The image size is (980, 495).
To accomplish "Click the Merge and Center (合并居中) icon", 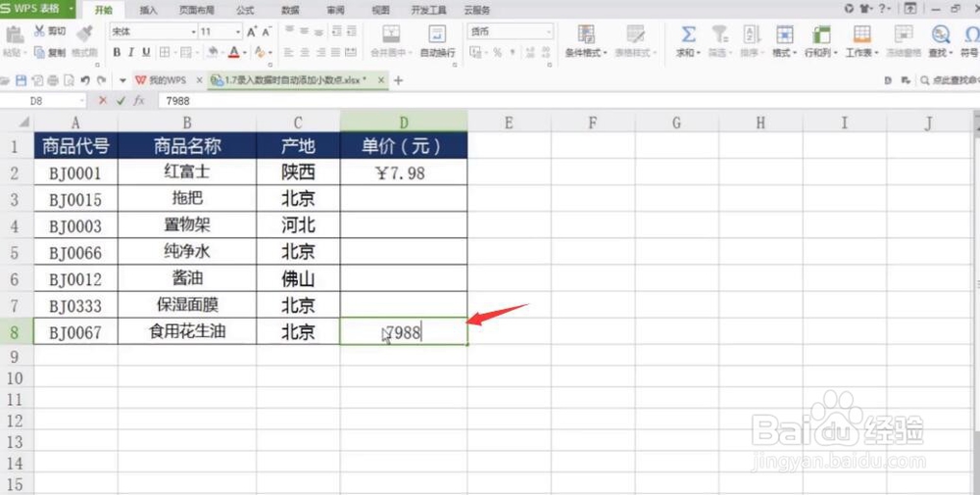I will pyautogui.click(x=391, y=33).
